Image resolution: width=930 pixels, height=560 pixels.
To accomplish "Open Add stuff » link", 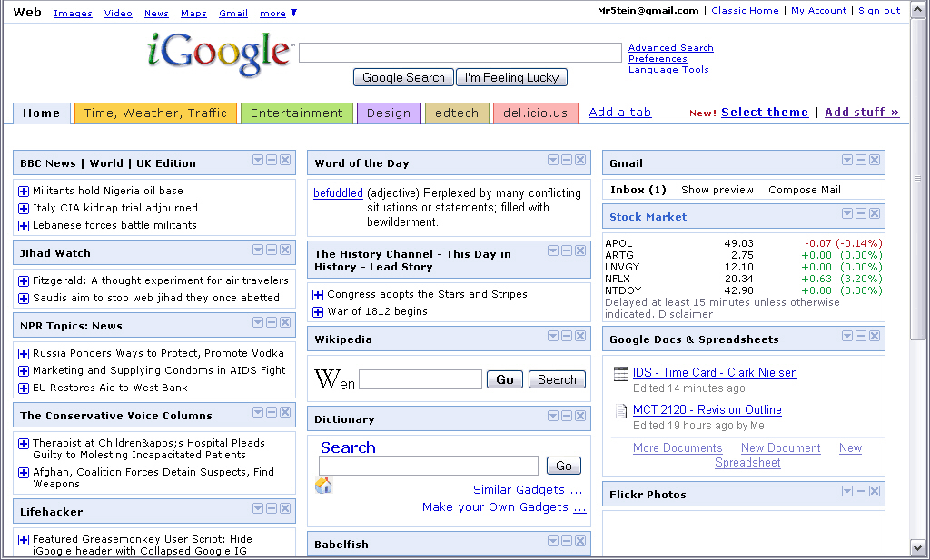I will [x=862, y=112].
